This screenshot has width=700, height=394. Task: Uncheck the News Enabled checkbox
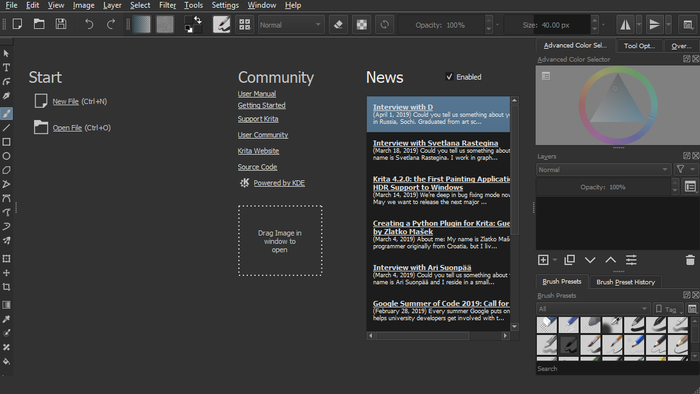pos(450,77)
